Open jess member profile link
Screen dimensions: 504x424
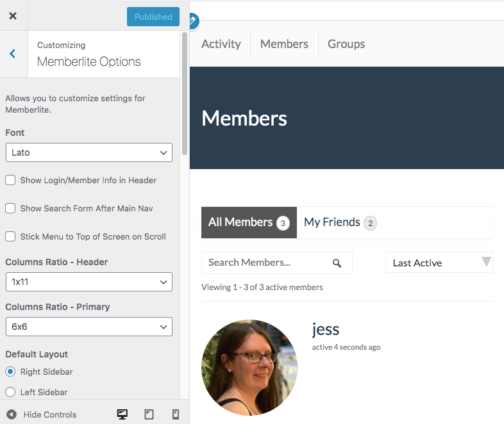click(326, 329)
